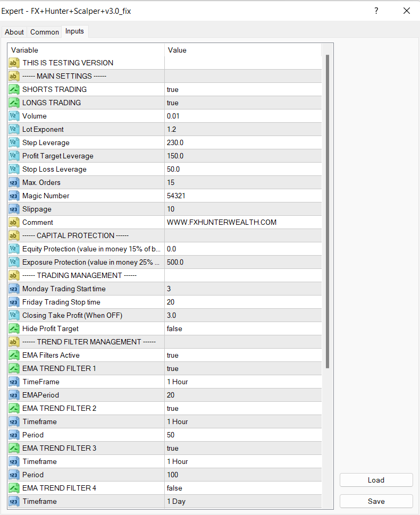Click the icon beside Hide Profit Target

[14, 328]
